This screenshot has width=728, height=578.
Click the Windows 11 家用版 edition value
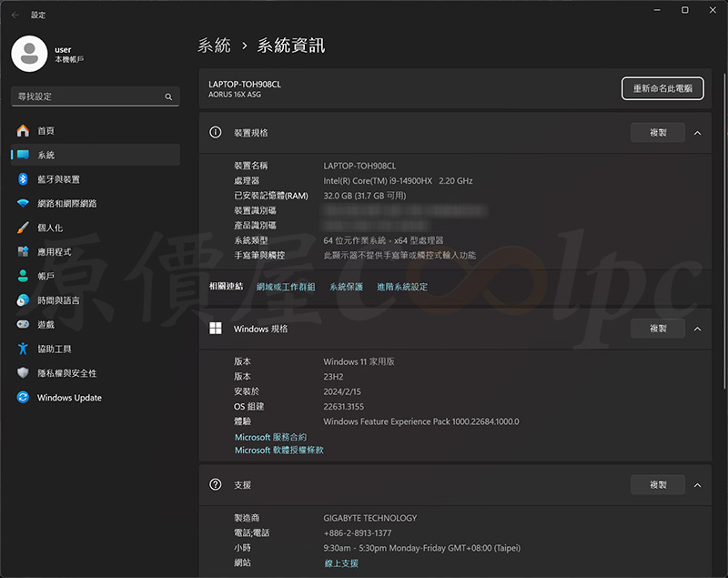(359, 361)
